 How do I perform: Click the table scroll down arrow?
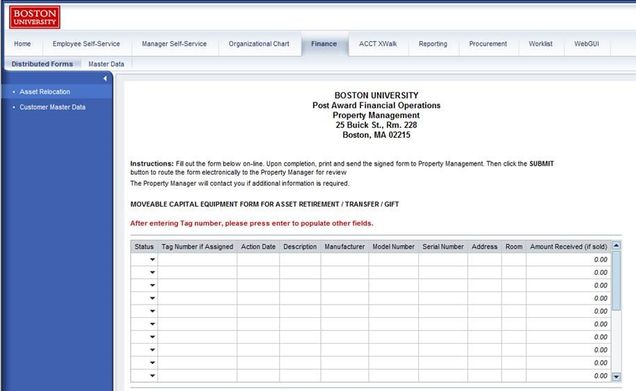pyautogui.click(x=616, y=377)
